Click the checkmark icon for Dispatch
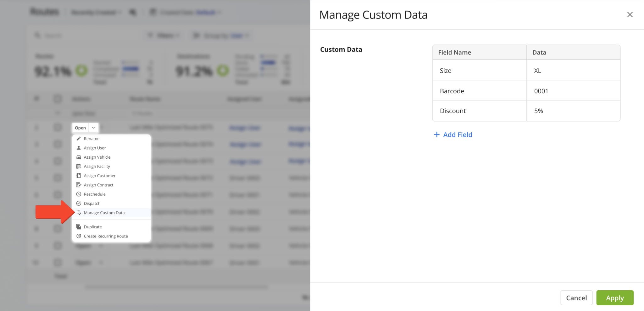The image size is (644, 311). pyautogui.click(x=79, y=204)
